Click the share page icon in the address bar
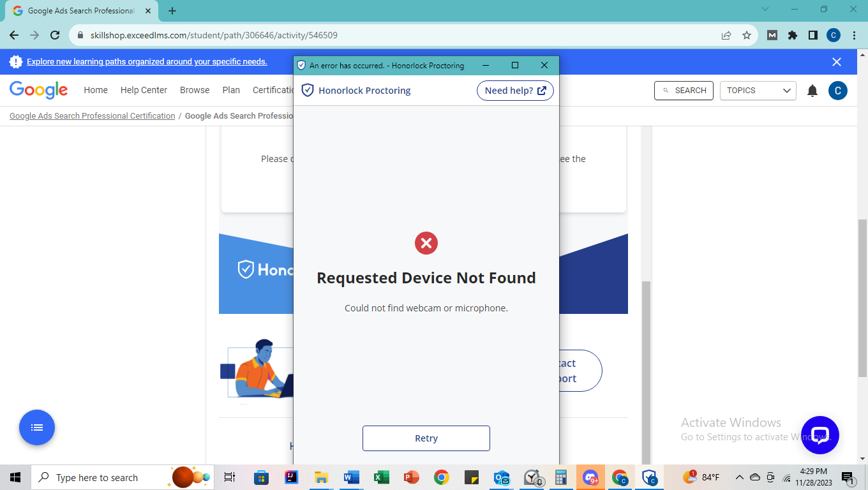The width and height of the screenshot is (868, 490). point(726,35)
